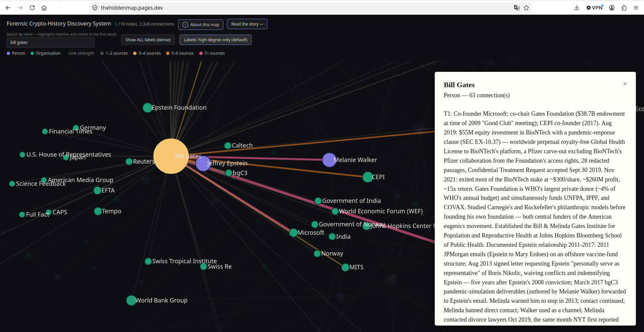Select the U.S. House of Representatives node
This screenshot has height=332, width=644.
coord(22,155)
